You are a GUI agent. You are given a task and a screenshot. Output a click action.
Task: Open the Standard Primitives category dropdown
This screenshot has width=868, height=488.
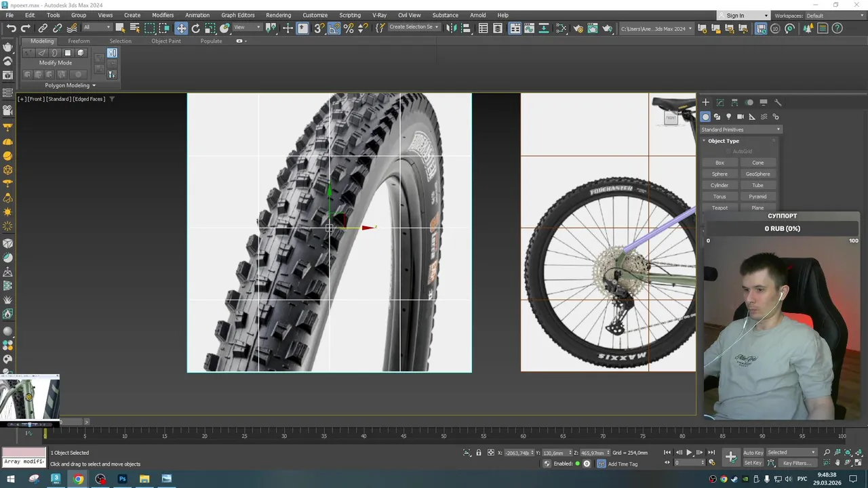(x=741, y=129)
